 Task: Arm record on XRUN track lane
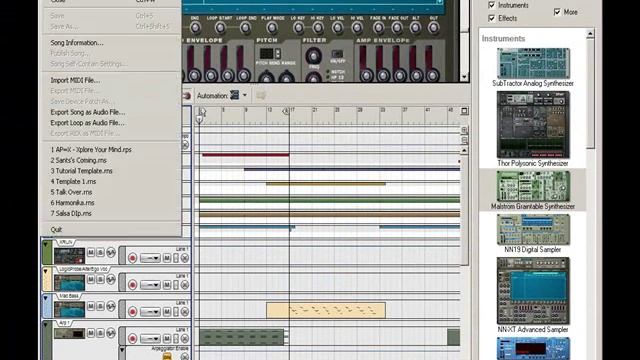coord(132,258)
